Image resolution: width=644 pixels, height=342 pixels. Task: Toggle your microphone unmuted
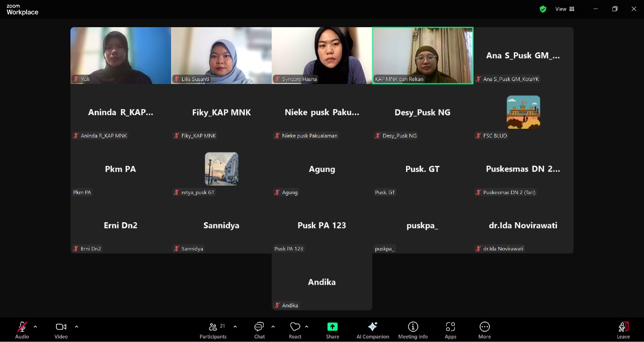(22, 329)
